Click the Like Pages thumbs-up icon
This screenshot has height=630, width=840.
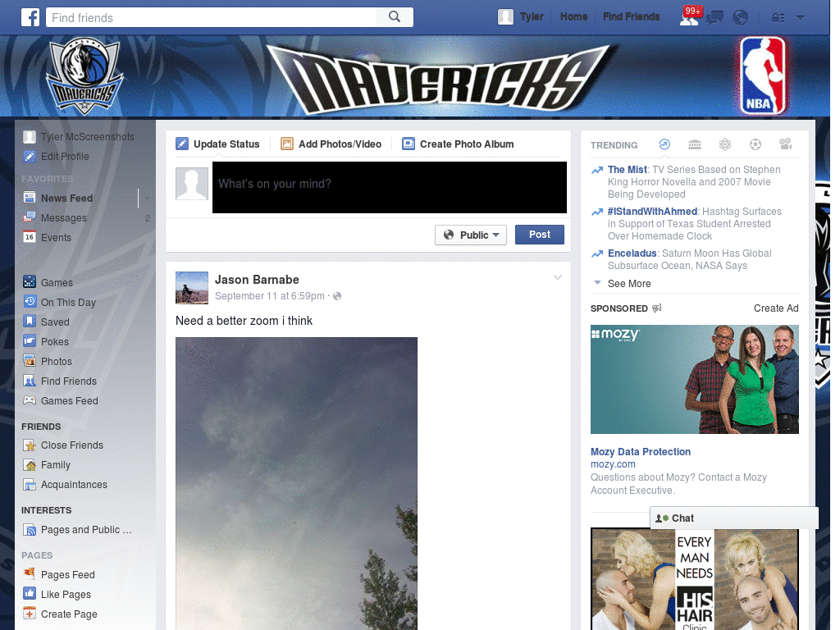tap(30, 594)
